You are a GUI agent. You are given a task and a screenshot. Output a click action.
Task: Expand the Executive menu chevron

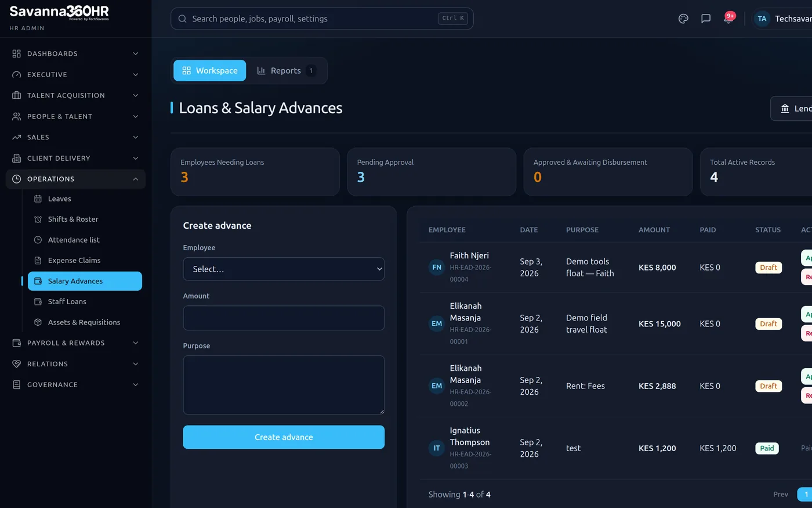(135, 74)
